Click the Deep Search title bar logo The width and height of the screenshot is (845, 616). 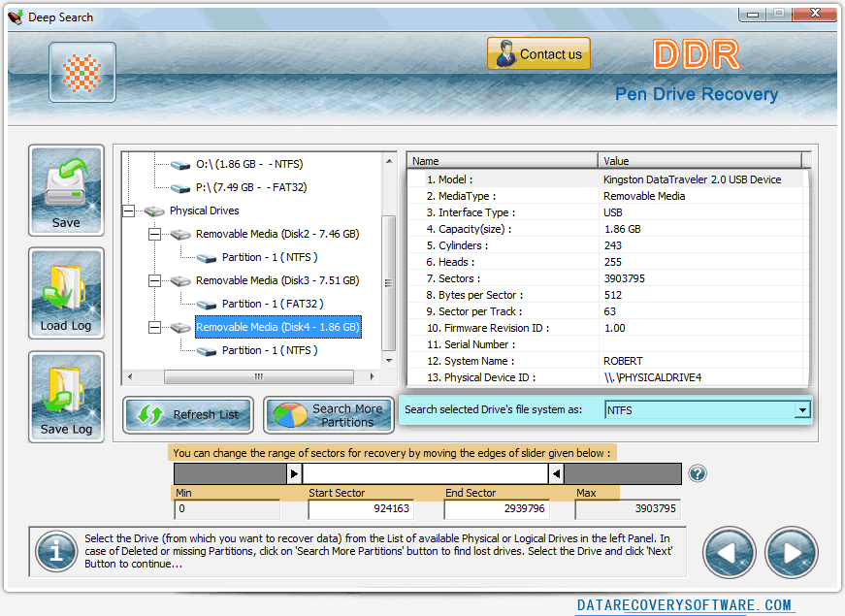(15, 16)
